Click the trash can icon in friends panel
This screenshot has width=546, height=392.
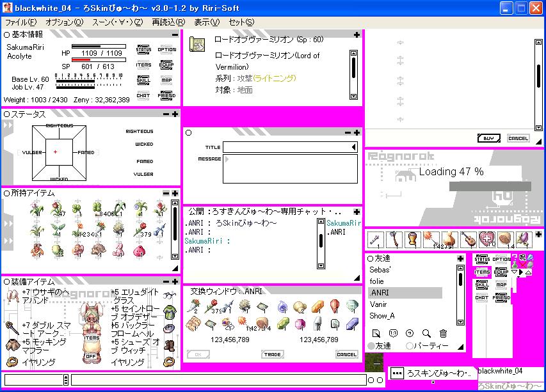point(443,333)
